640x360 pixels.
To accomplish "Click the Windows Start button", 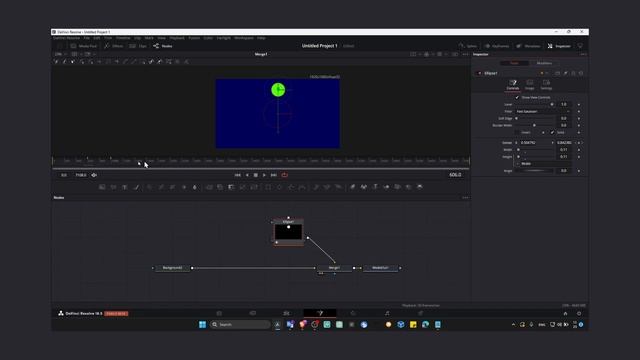I will tap(202, 324).
